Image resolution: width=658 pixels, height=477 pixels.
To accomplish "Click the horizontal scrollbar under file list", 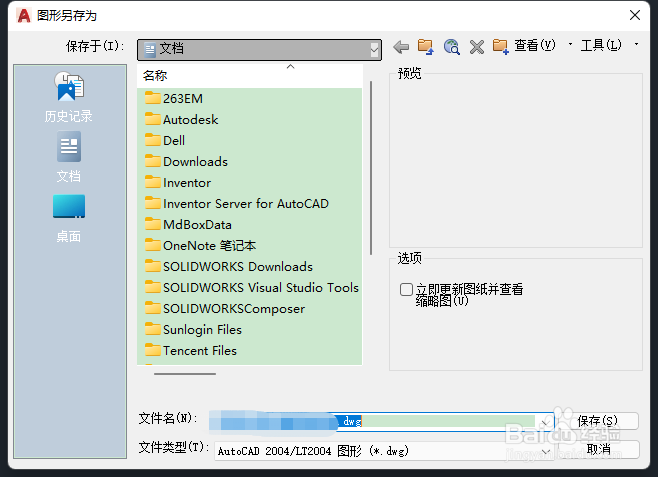I will pyautogui.click(x=185, y=373).
